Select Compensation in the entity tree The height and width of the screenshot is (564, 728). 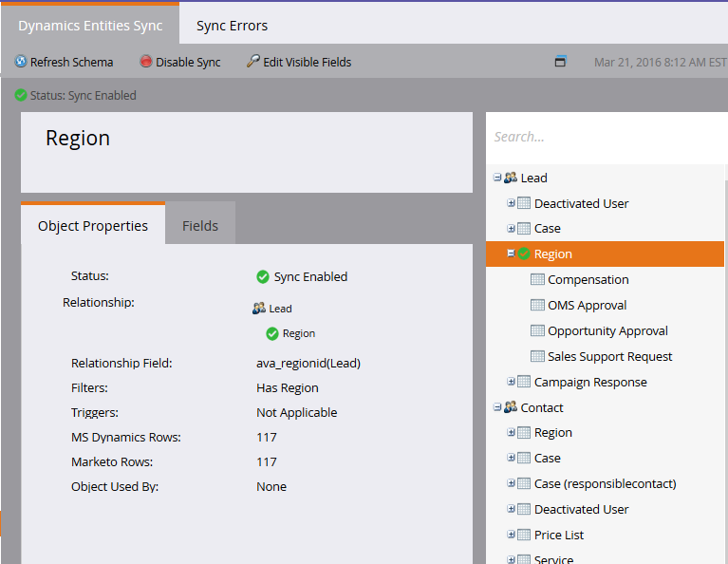coord(588,280)
